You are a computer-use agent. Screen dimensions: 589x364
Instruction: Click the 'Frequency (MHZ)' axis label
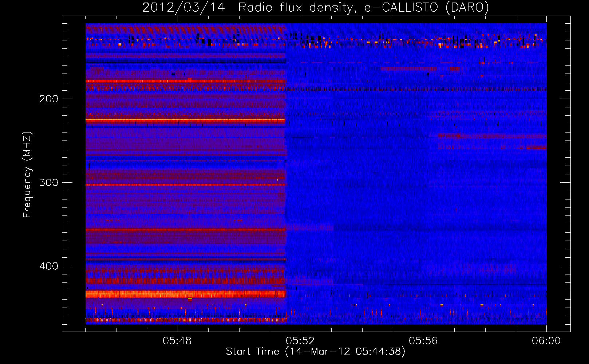tap(27, 175)
